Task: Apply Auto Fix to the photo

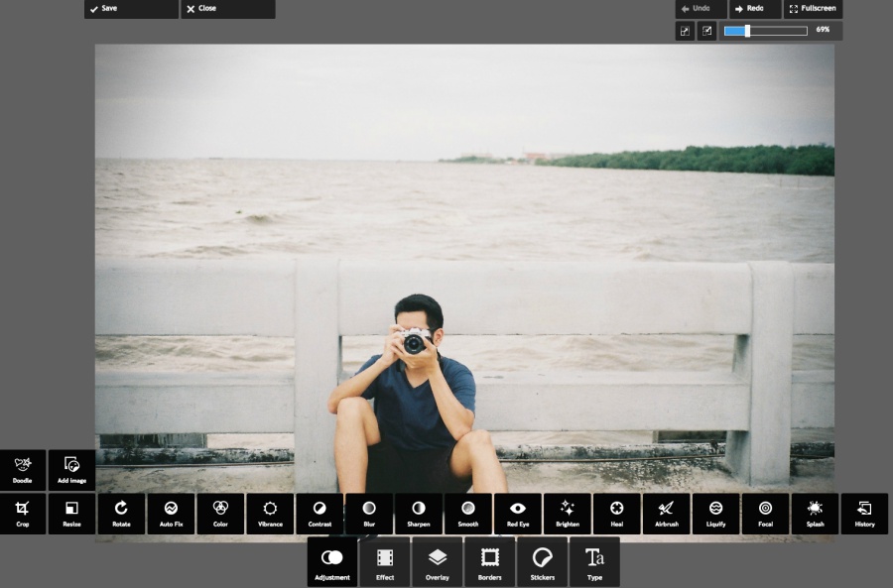Action: pyautogui.click(x=171, y=513)
